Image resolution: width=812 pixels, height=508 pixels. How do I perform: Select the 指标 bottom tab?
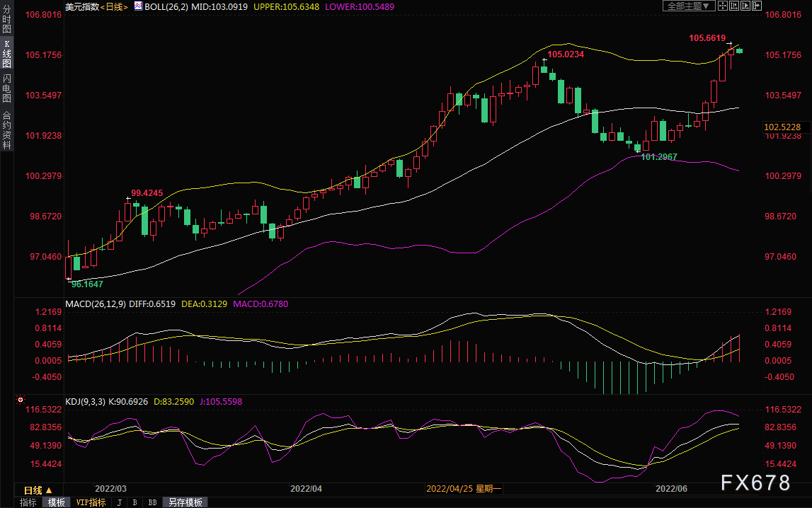[x=28, y=502]
